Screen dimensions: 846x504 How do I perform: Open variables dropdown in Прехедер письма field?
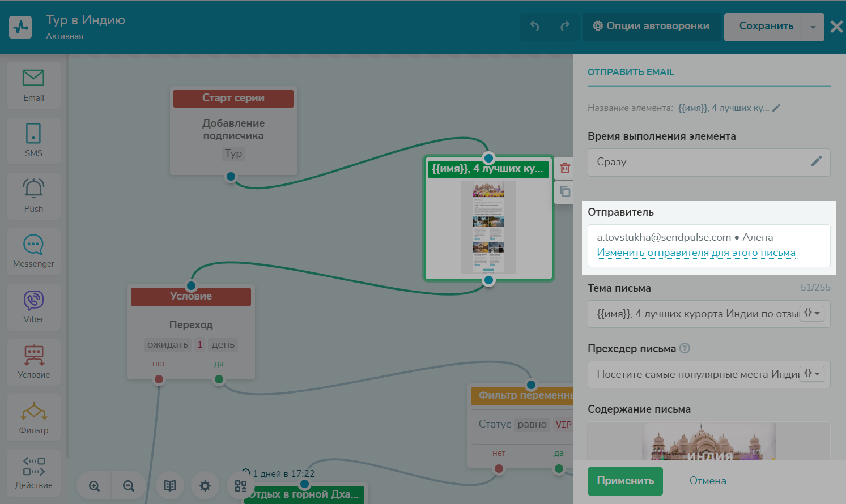pos(812,374)
